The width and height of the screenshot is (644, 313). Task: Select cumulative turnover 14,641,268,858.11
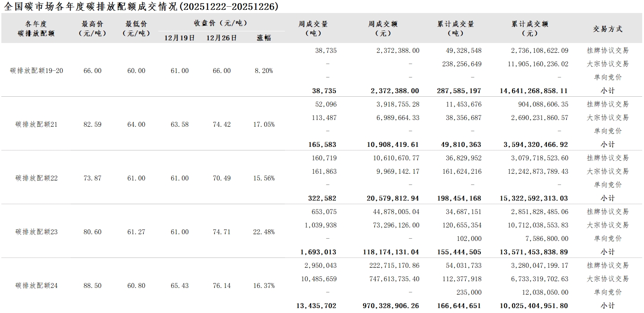[x=533, y=91]
